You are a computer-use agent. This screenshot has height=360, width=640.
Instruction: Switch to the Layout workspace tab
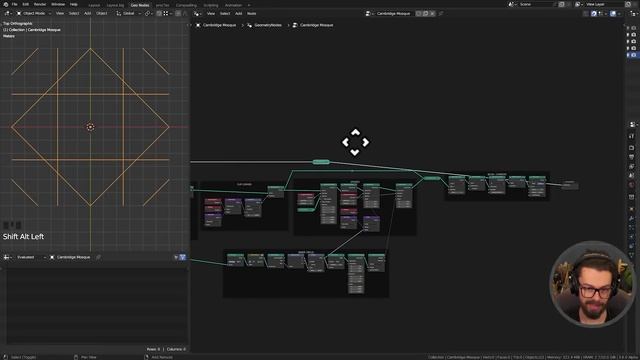pyautogui.click(x=94, y=5)
